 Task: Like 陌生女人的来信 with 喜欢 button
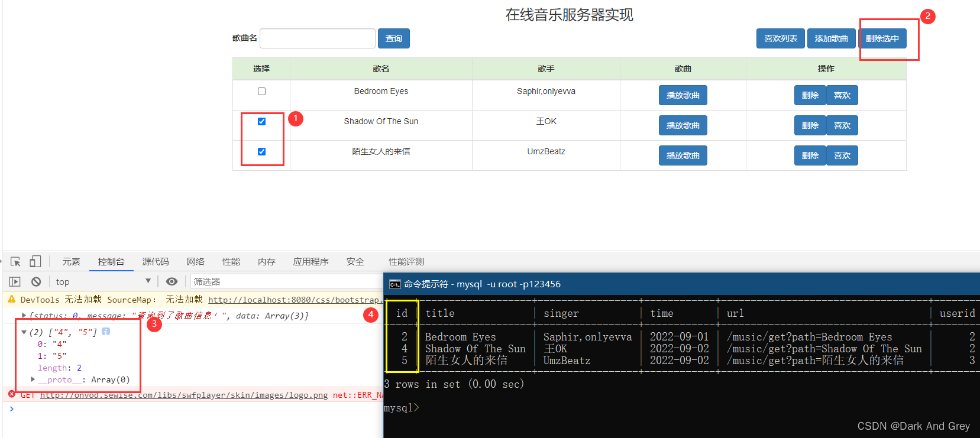coord(842,155)
